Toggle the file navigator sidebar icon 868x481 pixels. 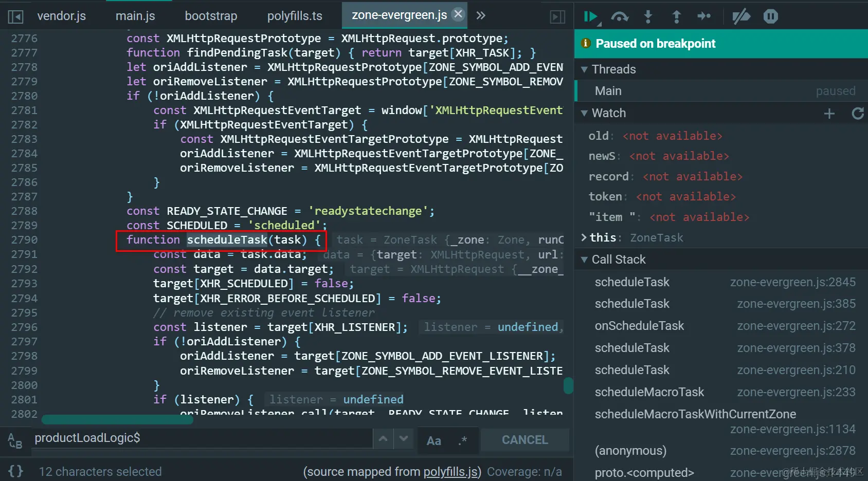coord(15,17)
